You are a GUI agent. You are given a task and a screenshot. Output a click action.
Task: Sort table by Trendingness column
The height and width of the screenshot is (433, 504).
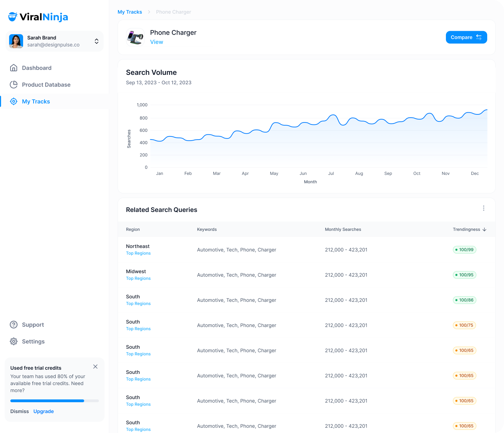pos(469,229)
